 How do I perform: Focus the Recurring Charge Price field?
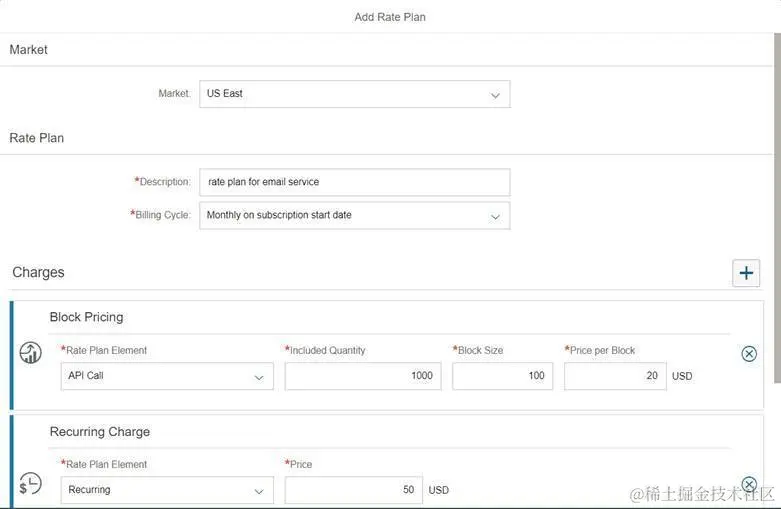pyautogui.click(x=354, y=490)
